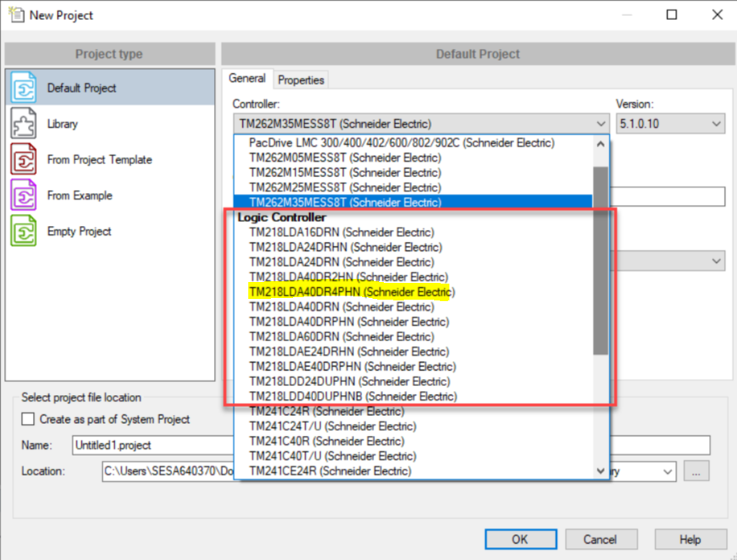Select TM218LDA40DRPHN controller
Image resolution: width=737 pixels, height=560 pixels.
pos(413,321)
